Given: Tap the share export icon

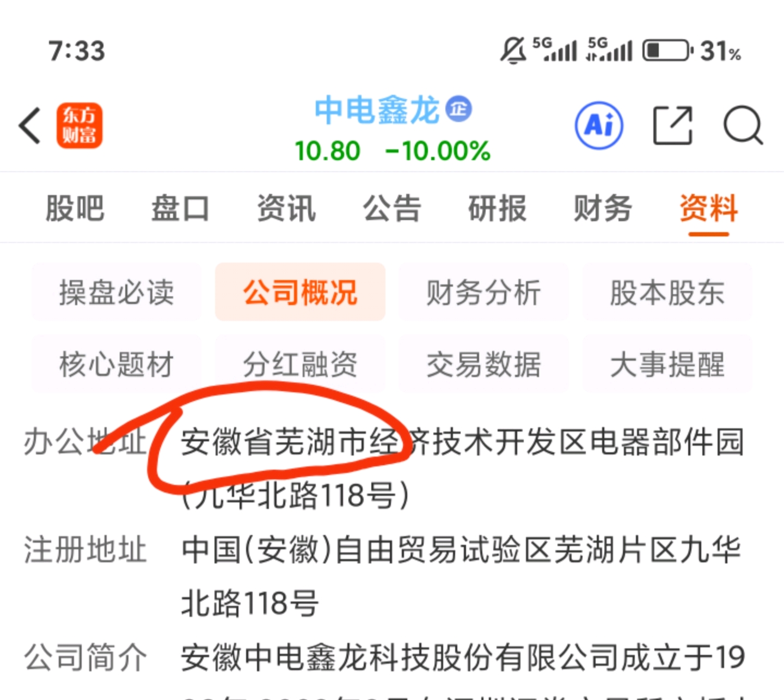Looking at the screenshot, I should click(x=673, y=126).
